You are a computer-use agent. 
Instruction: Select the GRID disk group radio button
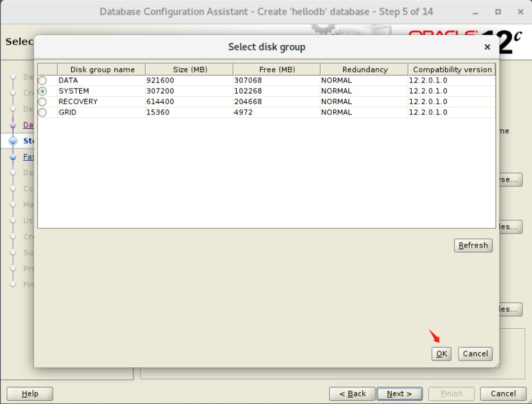coord(43,112)
